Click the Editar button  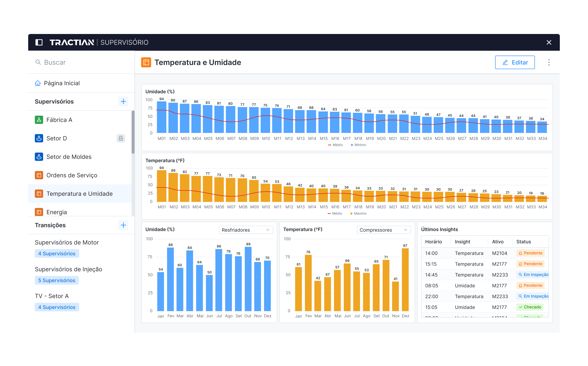coord(515,63)
